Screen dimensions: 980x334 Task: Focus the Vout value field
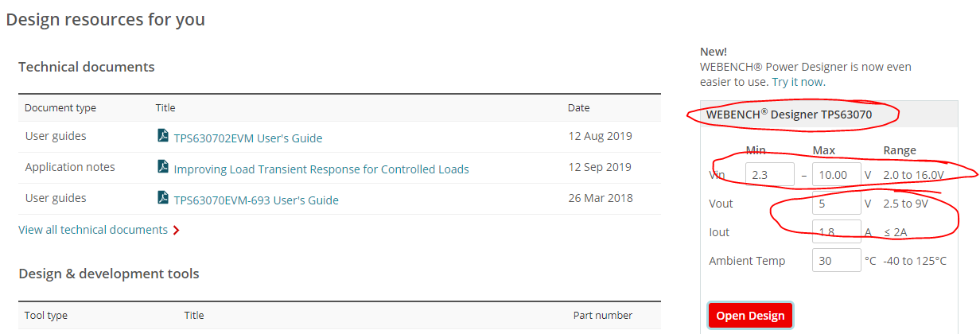click(836, 204)
